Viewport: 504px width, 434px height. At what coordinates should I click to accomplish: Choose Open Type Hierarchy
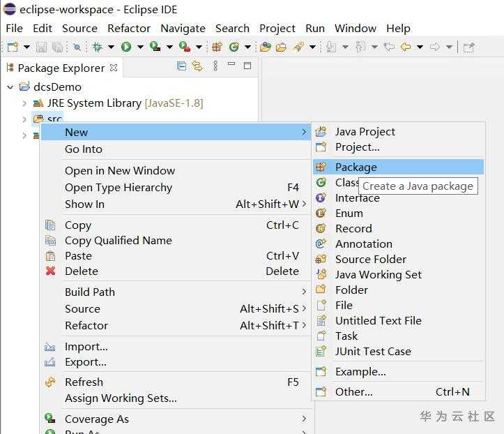click(x=176, y=187)
